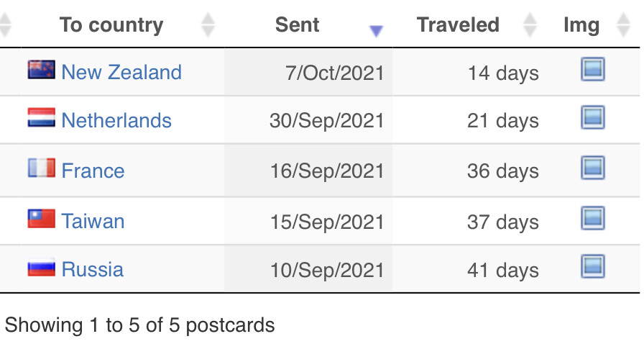The image size is (644, 344).
Task: Open the New Zealand country link
Action: [121, 72]
